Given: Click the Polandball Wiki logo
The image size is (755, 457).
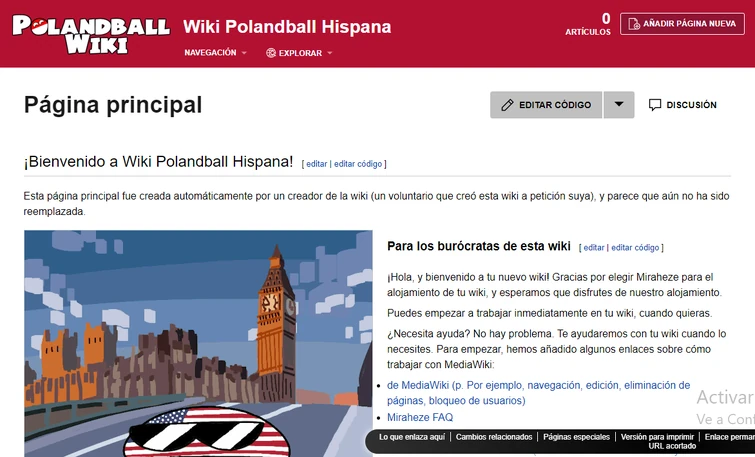Looking at the screenshot, I should click(x=91, y=34).
